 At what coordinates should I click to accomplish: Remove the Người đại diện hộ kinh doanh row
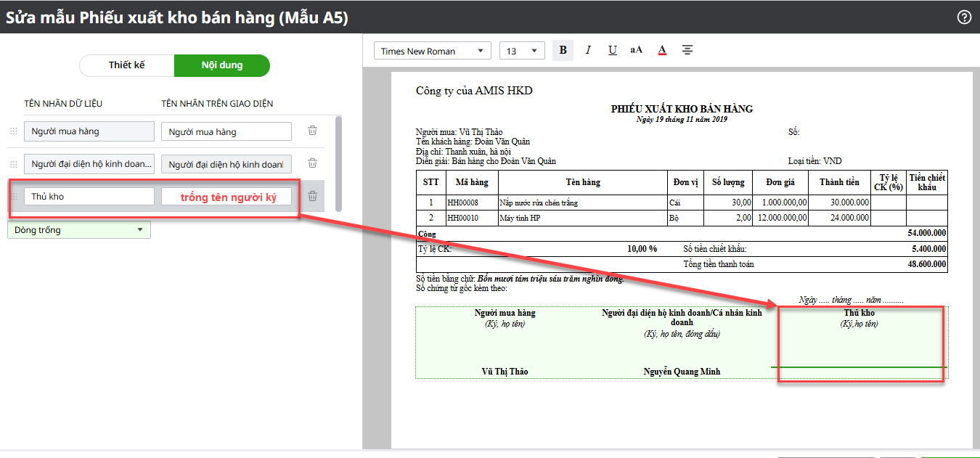click(x=312, y=163)
